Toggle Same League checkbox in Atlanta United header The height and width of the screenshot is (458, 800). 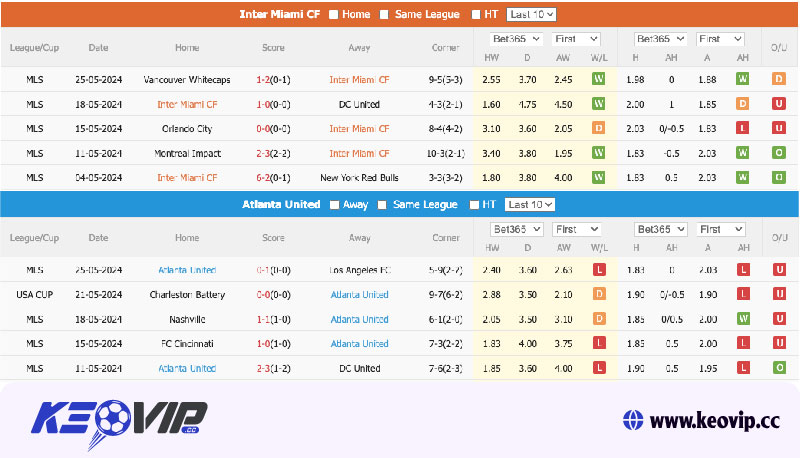[x=381, y=204]
